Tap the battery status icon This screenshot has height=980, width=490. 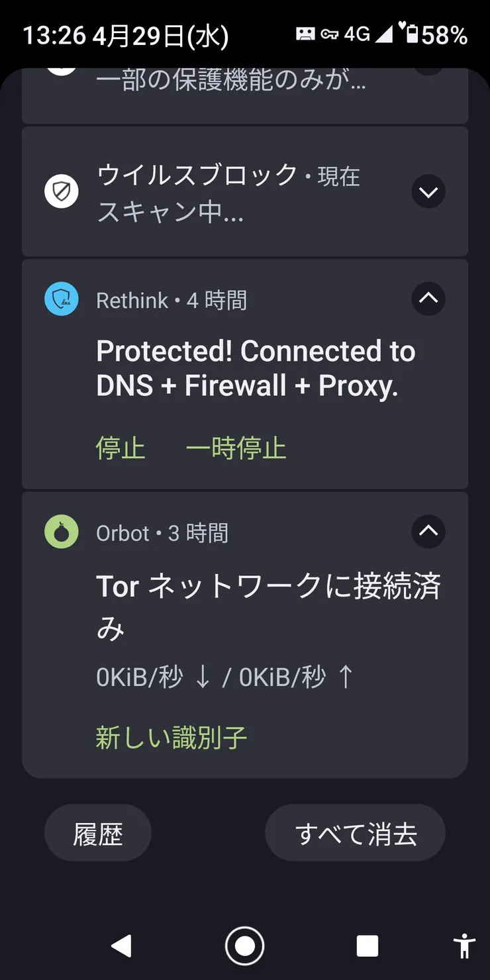[412, 34]
